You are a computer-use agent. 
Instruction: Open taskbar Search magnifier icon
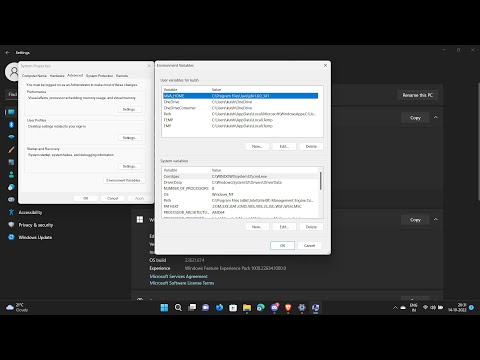(178, 307)
